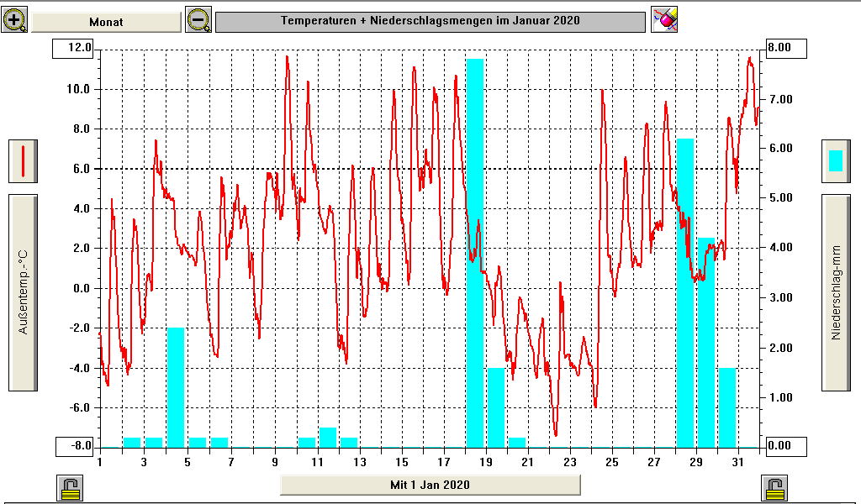Open the Niederschlag-mm sensor selector
Image resolution: width=861 pixels, height=504 pixels.
pyautogui.click(x=835, y=292)
